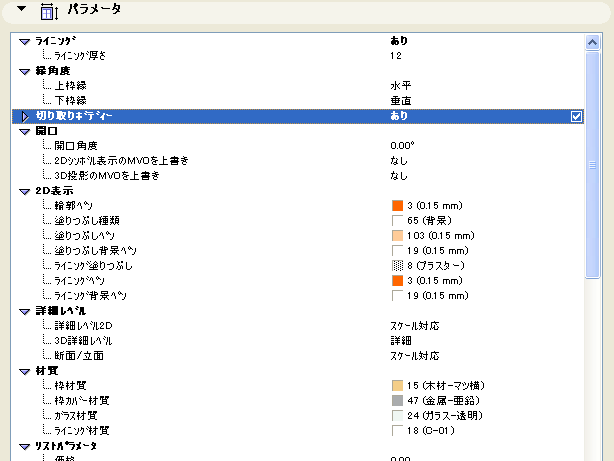The image size is (614, 461).
Task: Click the 枠カバー材質 grey metal swatch
Action: [397, 401]
